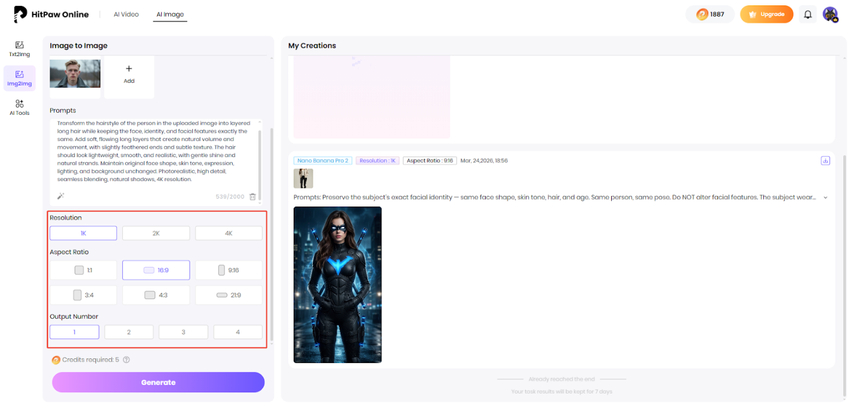Open the Txt2Img sidebar tool

(19, 48)
